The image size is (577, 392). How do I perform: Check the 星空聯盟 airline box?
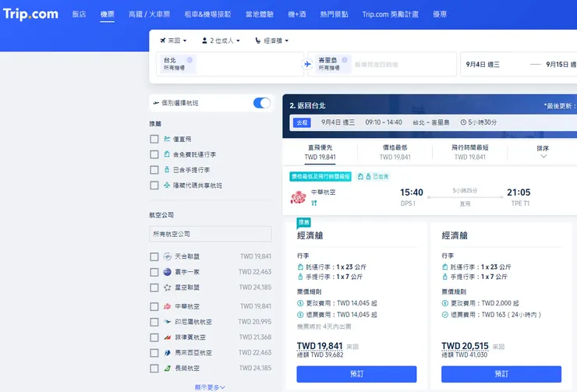(154, 288)
